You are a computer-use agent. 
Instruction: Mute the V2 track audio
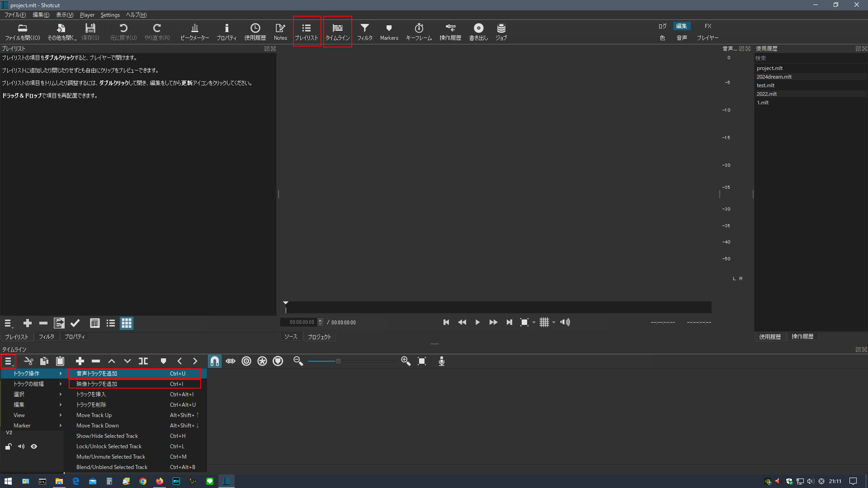click(x=21, y=446)
